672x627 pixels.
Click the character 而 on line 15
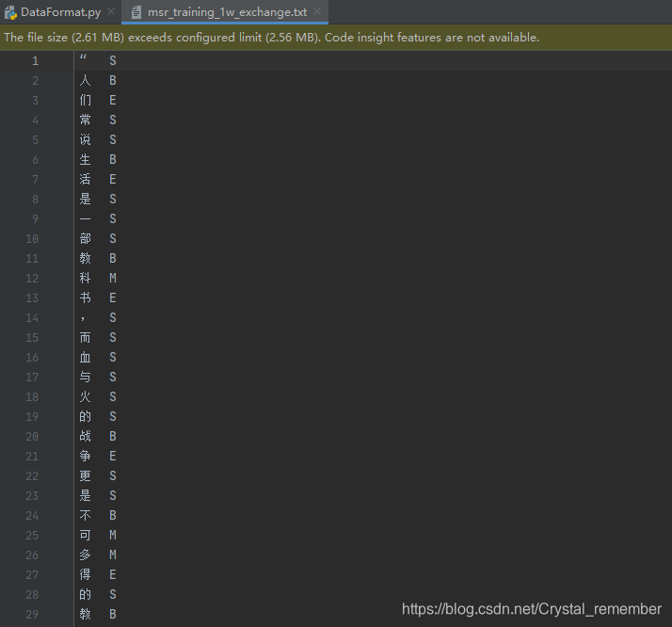click(x=86, y=338)
